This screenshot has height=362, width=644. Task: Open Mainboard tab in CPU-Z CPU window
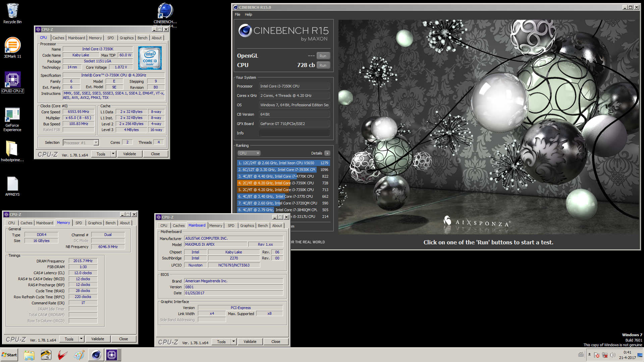(76, 38)
